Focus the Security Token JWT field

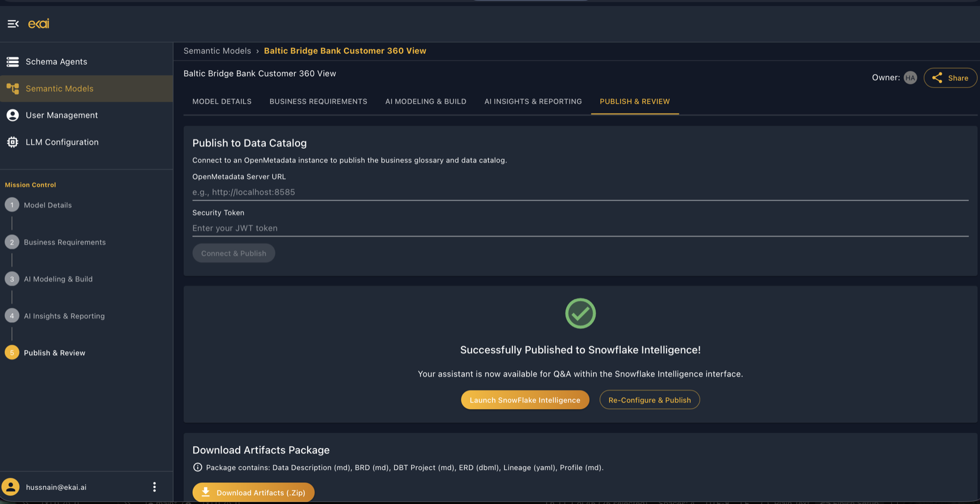580,228
